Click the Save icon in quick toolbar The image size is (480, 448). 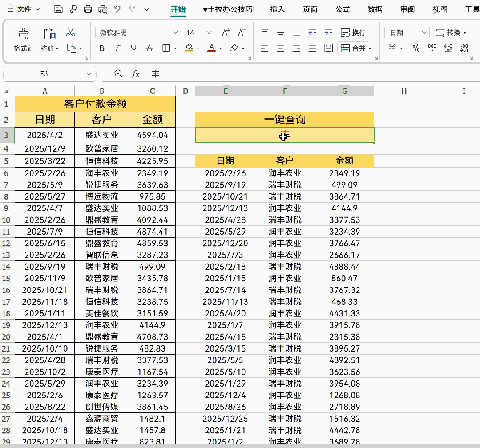tap(58, 9)
